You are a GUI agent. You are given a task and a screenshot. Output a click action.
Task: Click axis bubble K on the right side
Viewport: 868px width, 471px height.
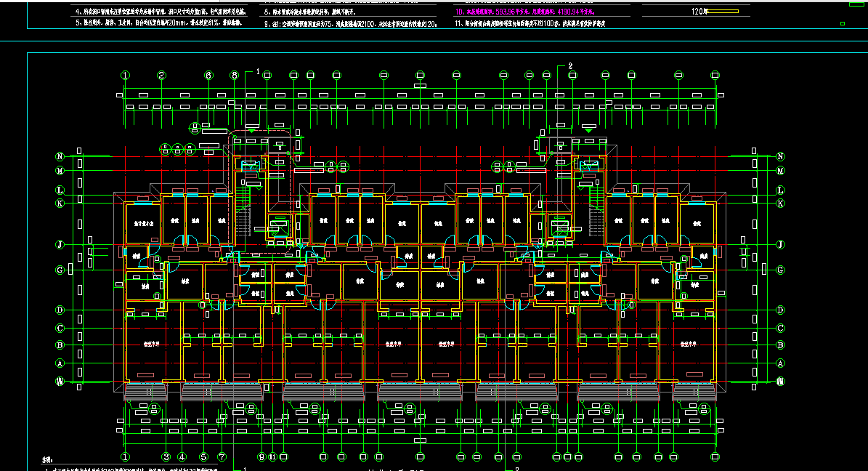coord(781,204)
